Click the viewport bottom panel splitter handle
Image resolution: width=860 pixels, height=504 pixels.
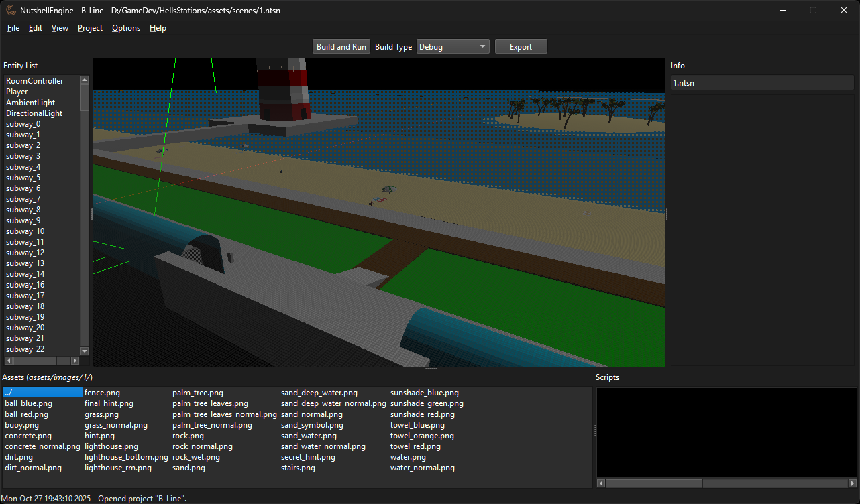[x=431, y=368]
